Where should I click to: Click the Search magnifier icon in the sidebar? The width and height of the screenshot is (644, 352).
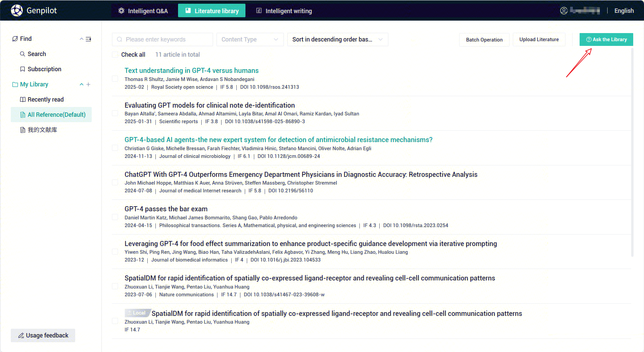point(23,54)
